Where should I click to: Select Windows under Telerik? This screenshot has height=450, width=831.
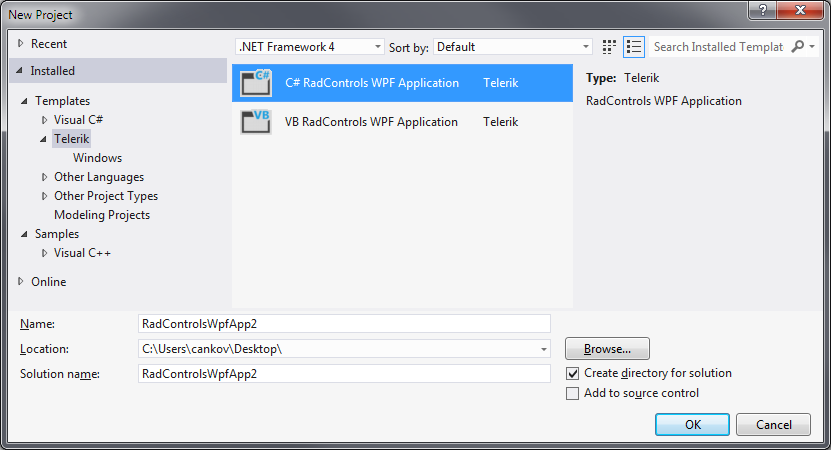pos(97,158)
